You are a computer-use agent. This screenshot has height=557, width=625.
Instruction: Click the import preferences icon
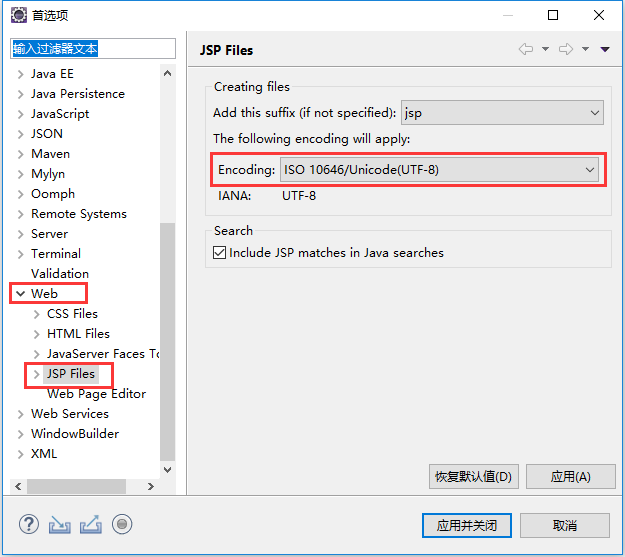coord(59,524)
